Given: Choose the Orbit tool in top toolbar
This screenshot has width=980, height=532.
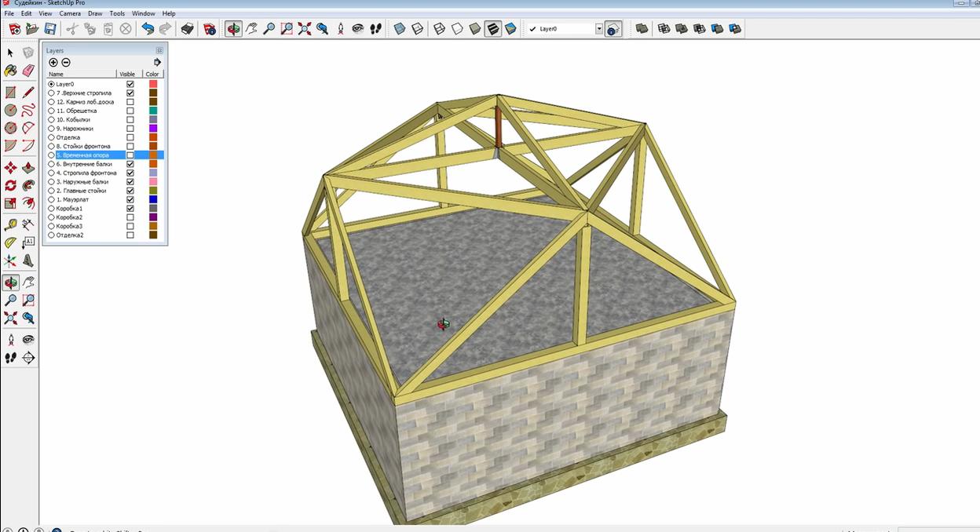Looking at the screenshot, I should [x=233, y=29].
